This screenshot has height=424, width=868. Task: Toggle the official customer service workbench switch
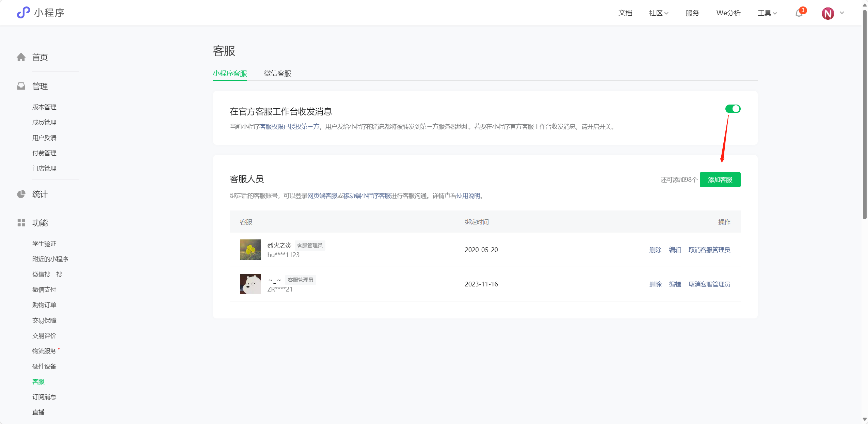coord(733,109)
